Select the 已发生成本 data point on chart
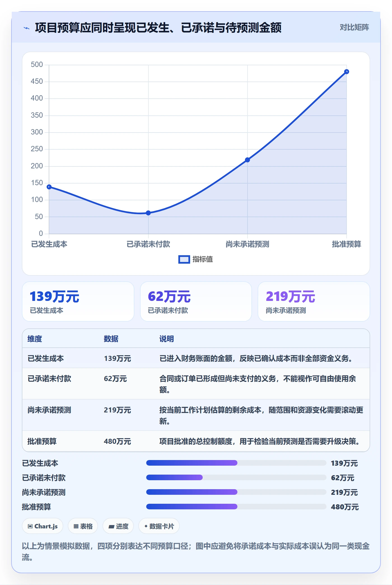Viewport: 392px width, 585px height. coord(49,187)
